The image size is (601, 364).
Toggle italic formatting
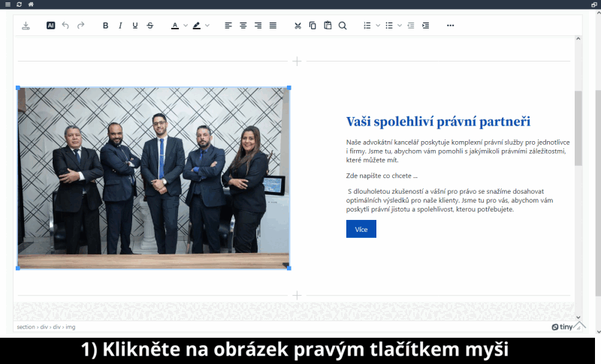(x=120, y=26)
